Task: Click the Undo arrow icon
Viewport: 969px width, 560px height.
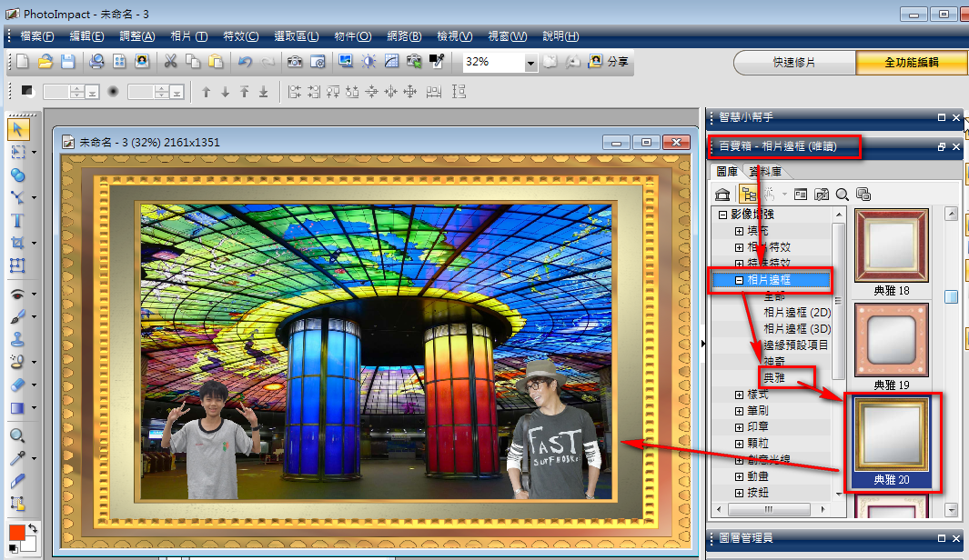Action: point(245,62)
